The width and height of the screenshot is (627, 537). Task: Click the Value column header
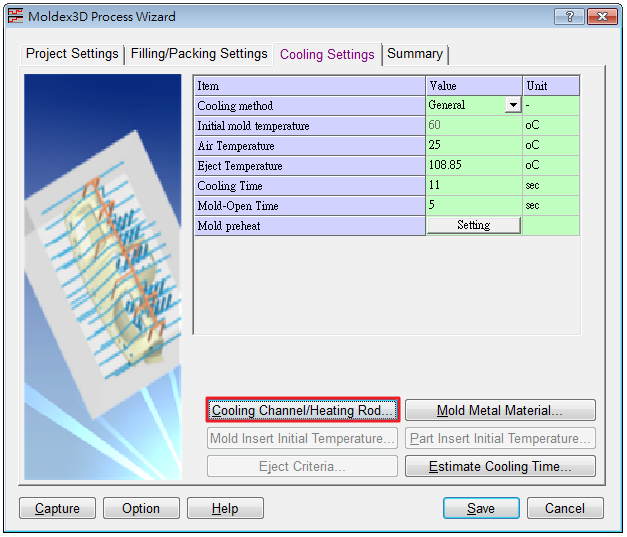pos(474,86)
